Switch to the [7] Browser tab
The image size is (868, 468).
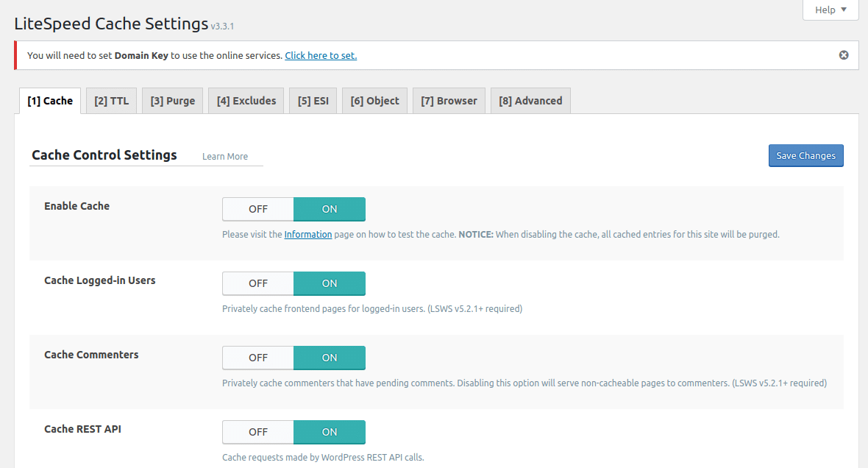pos(449,101)
